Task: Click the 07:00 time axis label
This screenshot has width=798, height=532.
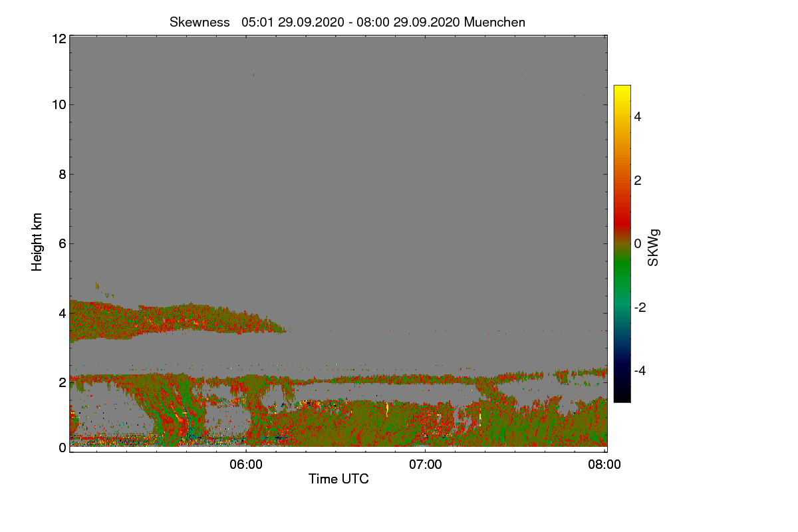Action: point(426,465)
